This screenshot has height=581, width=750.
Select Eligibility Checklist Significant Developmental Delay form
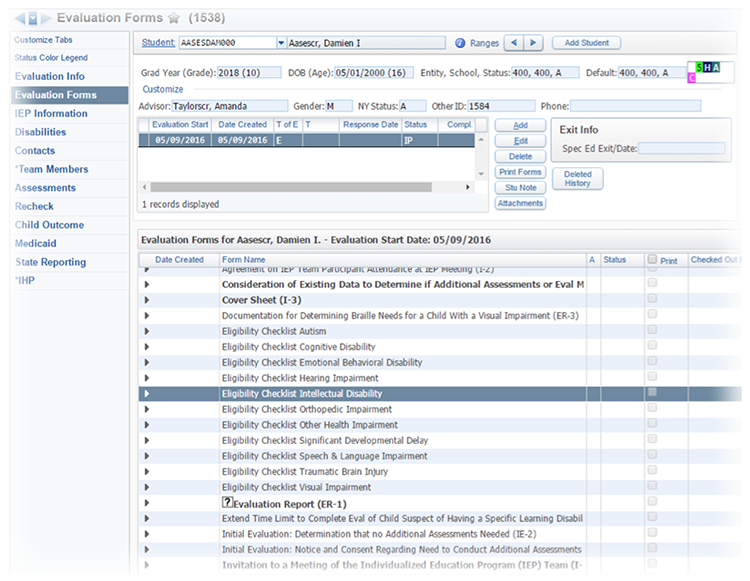[325, 440]
